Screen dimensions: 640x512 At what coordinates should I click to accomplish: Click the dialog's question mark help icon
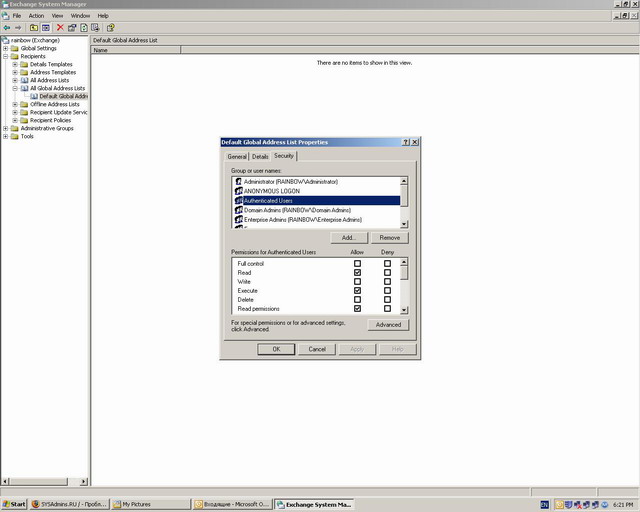[406, 142]
